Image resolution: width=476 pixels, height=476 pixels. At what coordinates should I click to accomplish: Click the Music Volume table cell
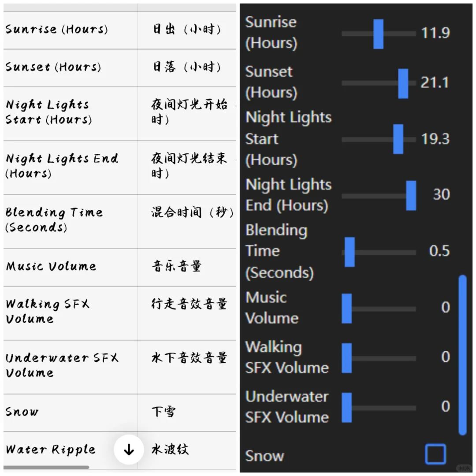click(51, 267)
